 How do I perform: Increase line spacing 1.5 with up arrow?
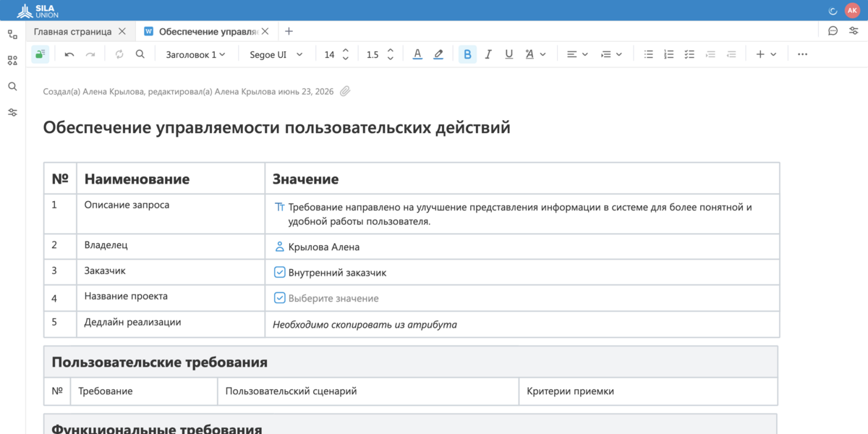pos(391,50)
